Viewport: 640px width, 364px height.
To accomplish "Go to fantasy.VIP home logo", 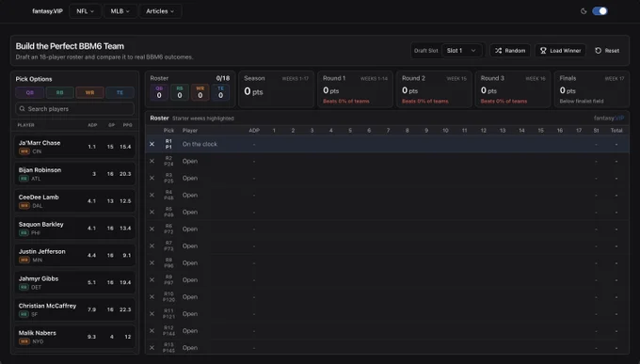I will pos(47,11).
